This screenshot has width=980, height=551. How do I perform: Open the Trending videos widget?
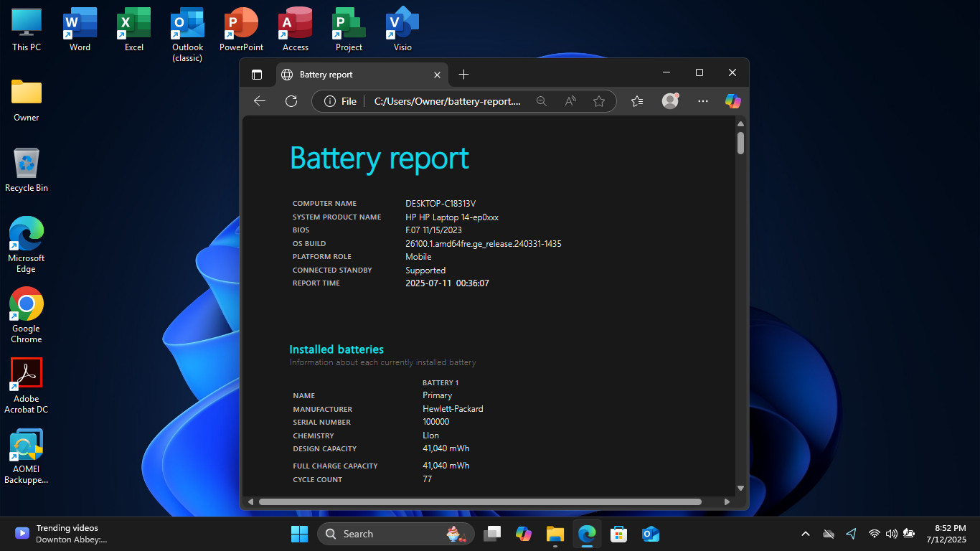[61, 534]
